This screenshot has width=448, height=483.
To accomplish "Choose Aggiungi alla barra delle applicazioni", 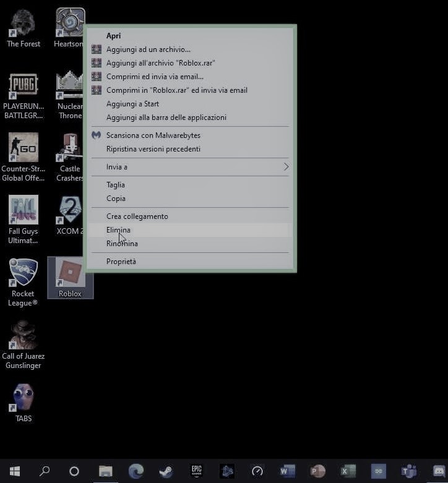I will (x=190, y=118).
